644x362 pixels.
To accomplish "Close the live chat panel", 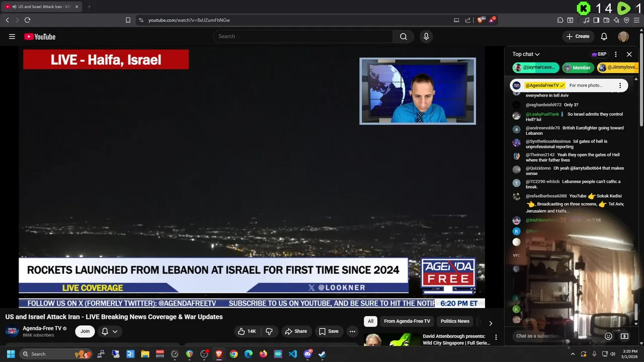I will pyautogui.click(x=629, y=54).
